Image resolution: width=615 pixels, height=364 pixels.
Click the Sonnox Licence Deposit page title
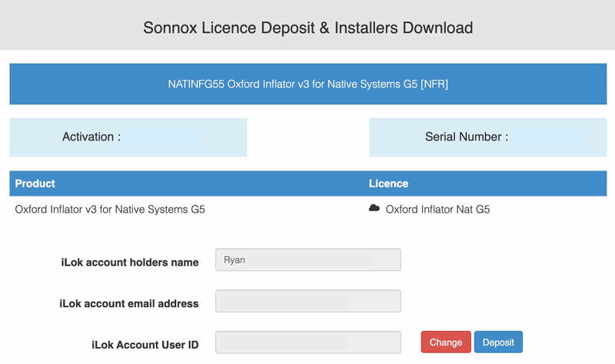[x=307, y=28]
